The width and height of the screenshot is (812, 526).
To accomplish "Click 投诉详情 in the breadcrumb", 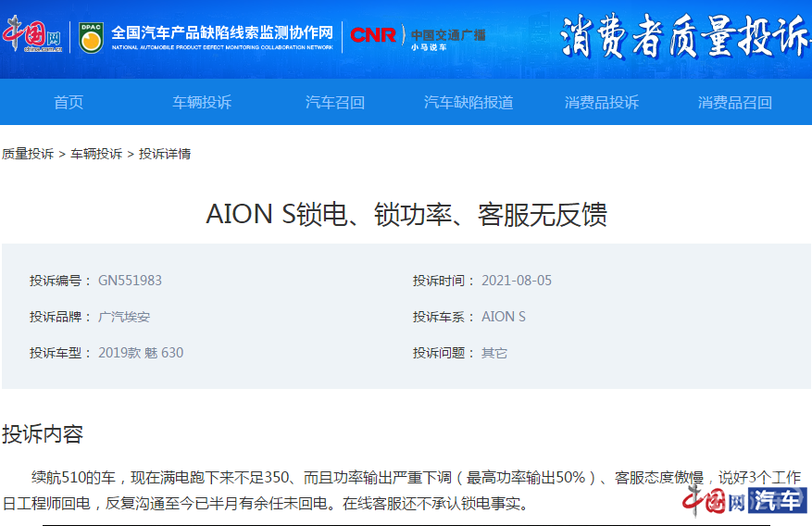I will coord(165,154).
